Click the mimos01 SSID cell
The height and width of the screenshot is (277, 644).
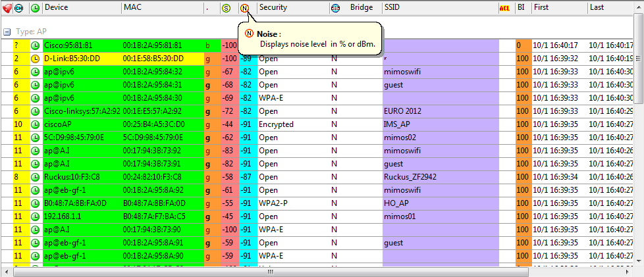441,216
